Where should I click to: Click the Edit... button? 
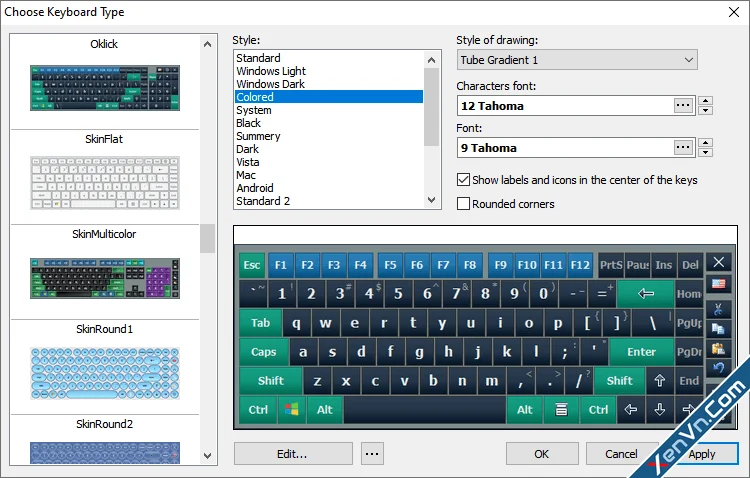click(x=293, y=454)
